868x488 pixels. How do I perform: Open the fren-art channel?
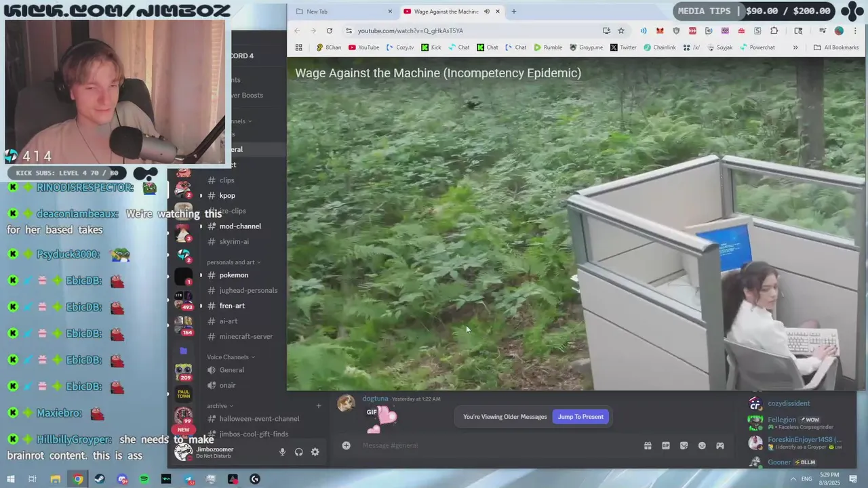click(x=232, y=306)
